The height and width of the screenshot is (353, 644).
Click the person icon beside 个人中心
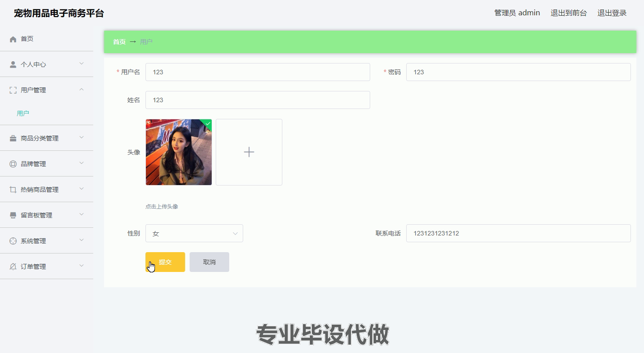13,64
